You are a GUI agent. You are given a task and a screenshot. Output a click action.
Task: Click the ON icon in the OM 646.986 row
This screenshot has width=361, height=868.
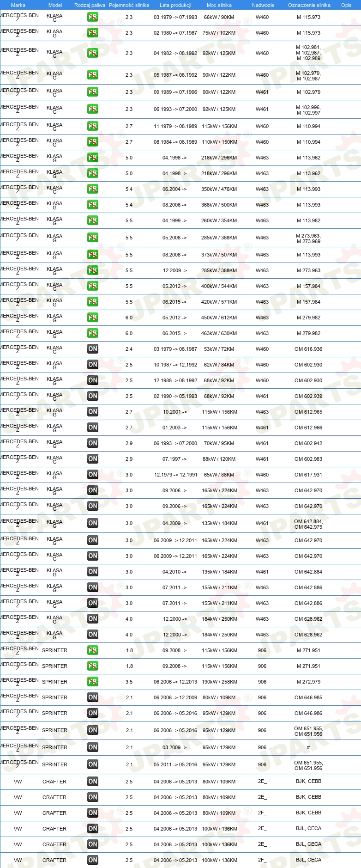click(93, 713)
